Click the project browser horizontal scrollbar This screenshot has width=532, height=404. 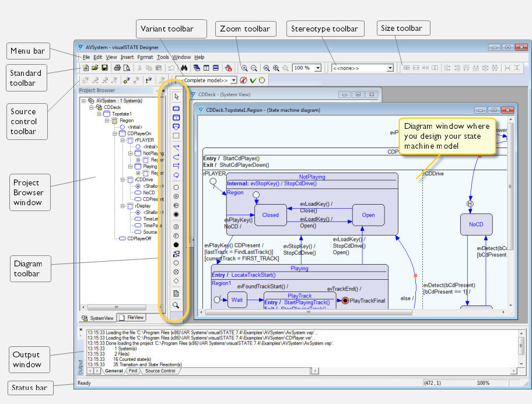(117, 307)
